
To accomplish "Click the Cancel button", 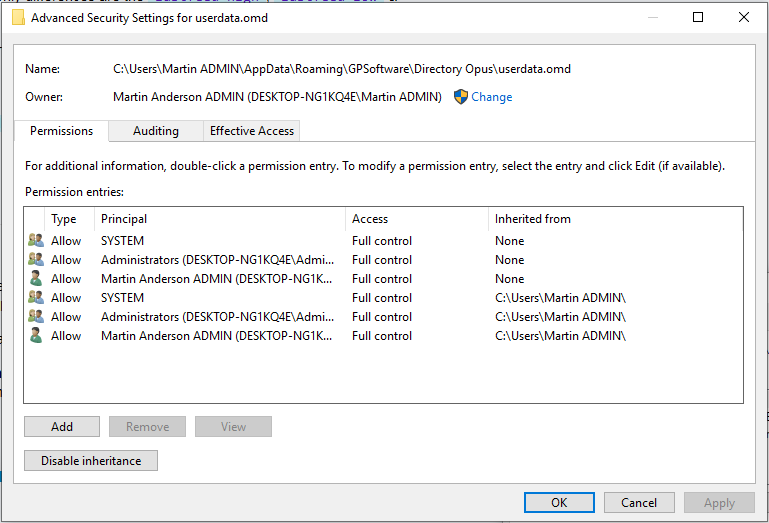I will [639, 502].
